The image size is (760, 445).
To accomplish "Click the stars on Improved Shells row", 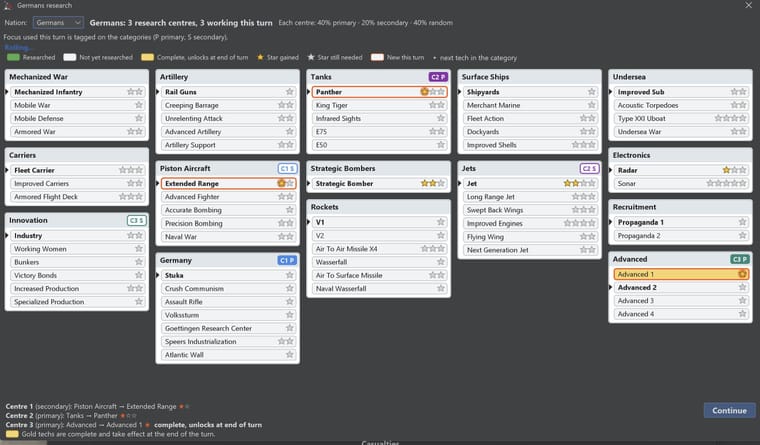I will click(x=583, y=145).
